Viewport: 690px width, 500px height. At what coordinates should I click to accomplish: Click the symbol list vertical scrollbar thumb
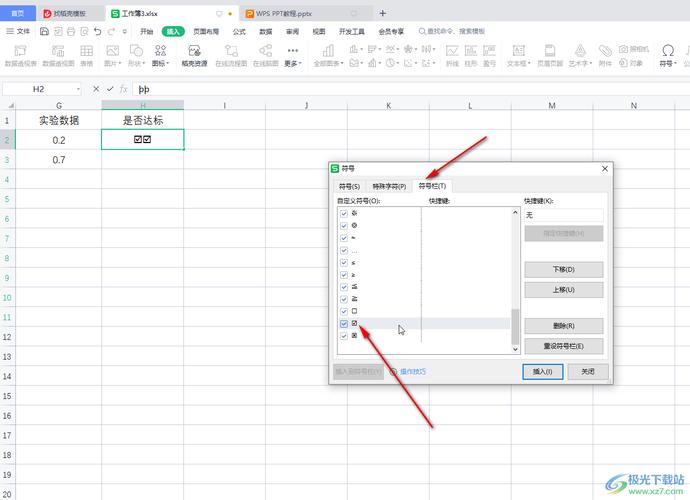click(515, 327)
